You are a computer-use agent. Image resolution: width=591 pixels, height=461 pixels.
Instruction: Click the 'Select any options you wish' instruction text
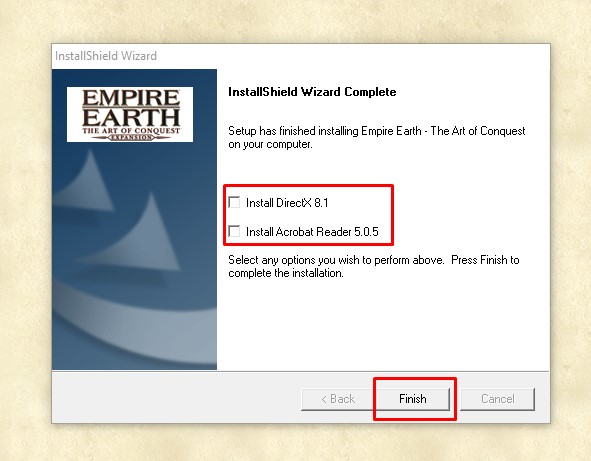374,266
